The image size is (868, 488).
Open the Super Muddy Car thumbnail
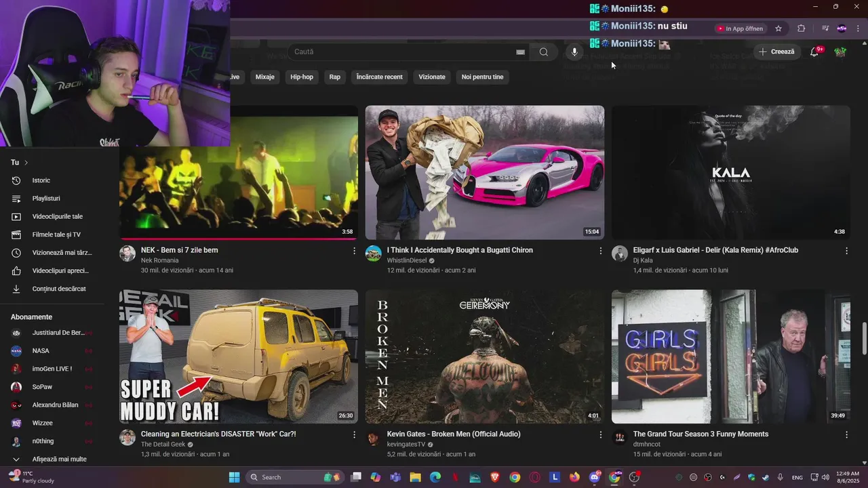pyautogui.click(x=239, y=357)
